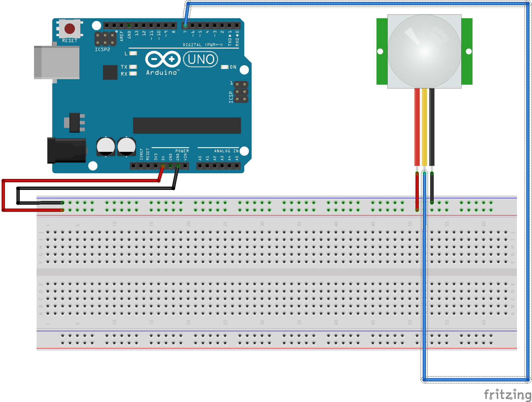
Task: Click the 5V power pin socket
Action: click(163, 166)
